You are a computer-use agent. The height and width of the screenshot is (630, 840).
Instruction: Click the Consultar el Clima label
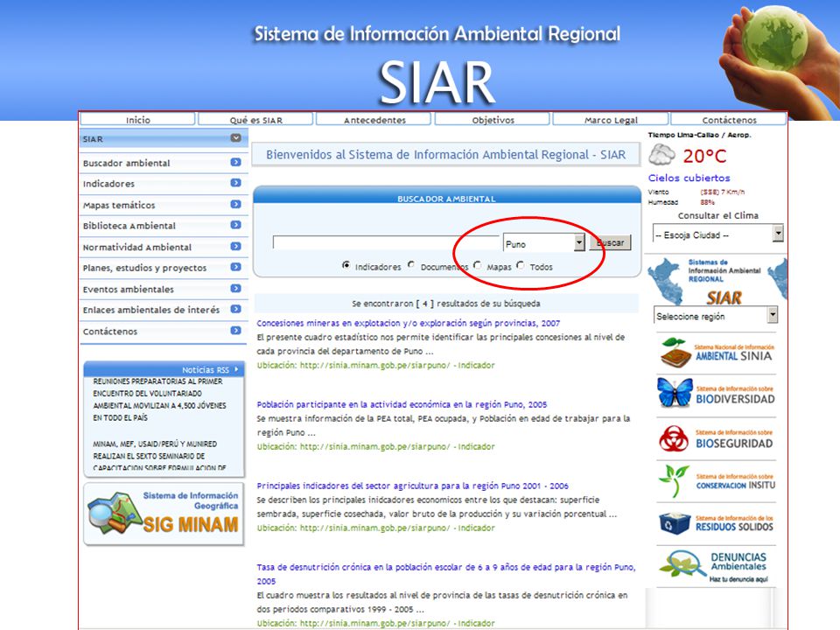[x=717, y=215]
